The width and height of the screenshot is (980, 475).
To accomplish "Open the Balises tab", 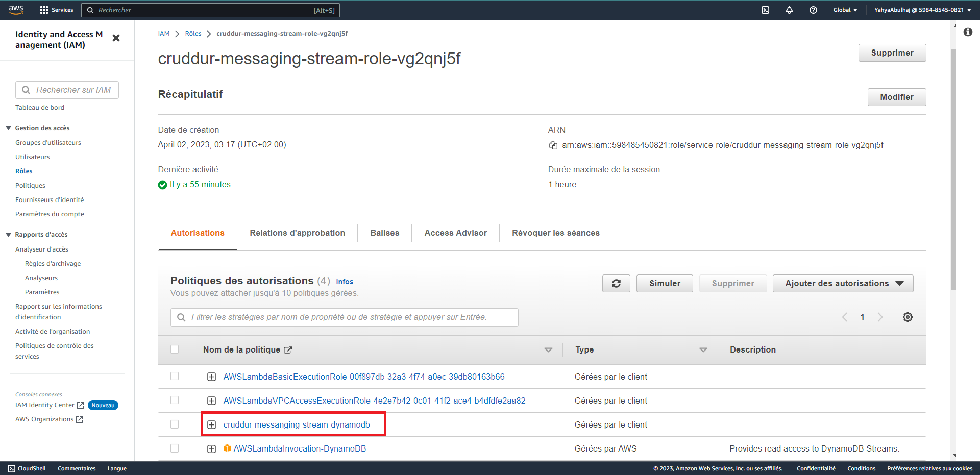I will tap(385, 233).
